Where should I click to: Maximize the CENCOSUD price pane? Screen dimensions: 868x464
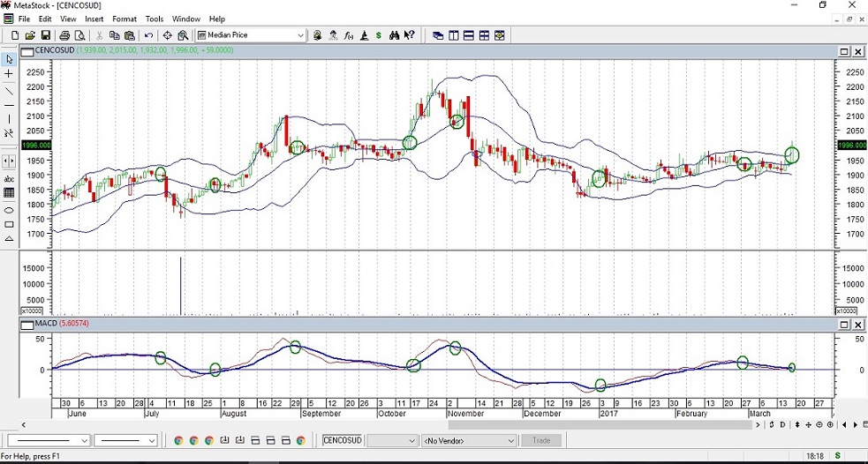coord(844,51)
